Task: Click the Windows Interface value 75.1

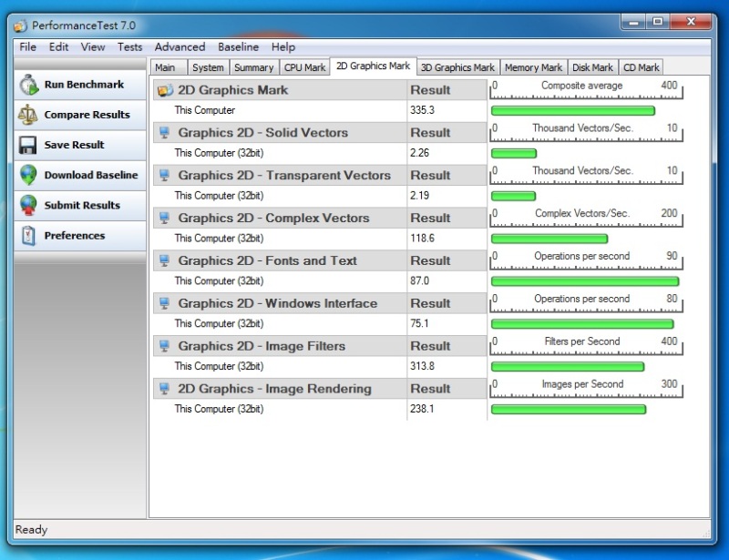Action: (x=419, y=324)
